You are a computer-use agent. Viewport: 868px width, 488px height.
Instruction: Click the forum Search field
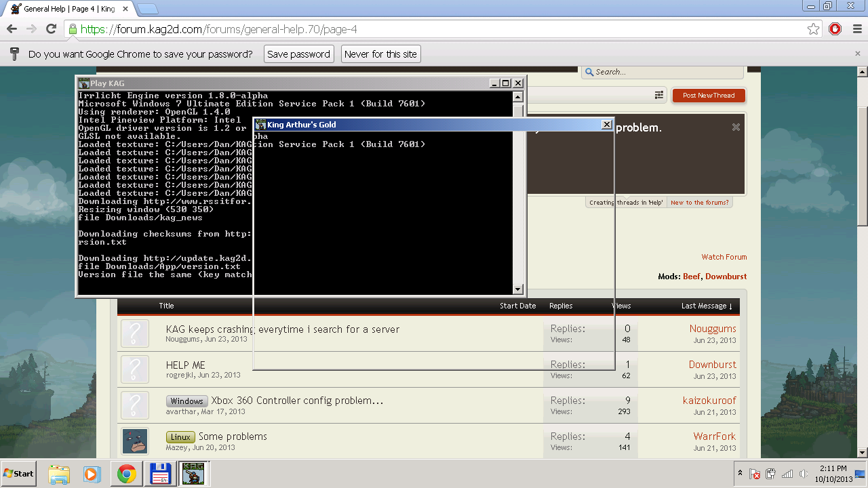tap(662, 72)
